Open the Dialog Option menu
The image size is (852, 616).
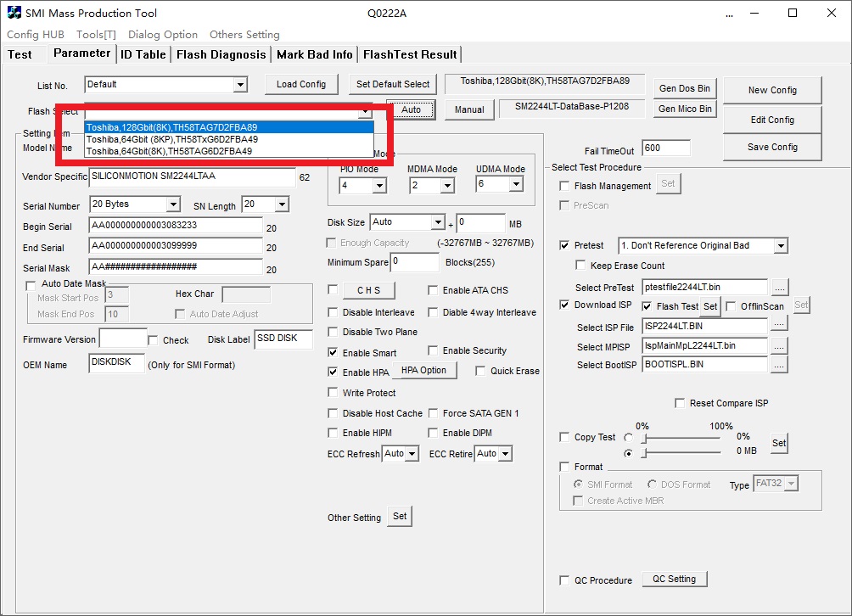click(163, 35)
